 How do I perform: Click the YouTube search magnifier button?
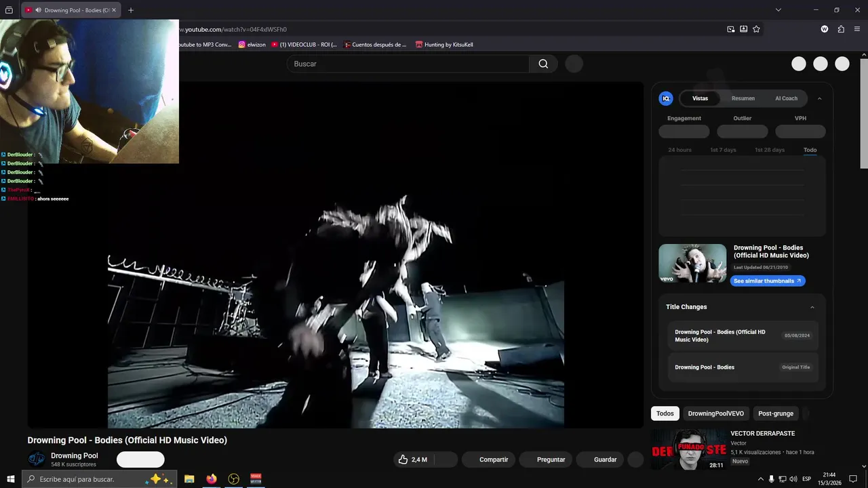click(543, 64)
